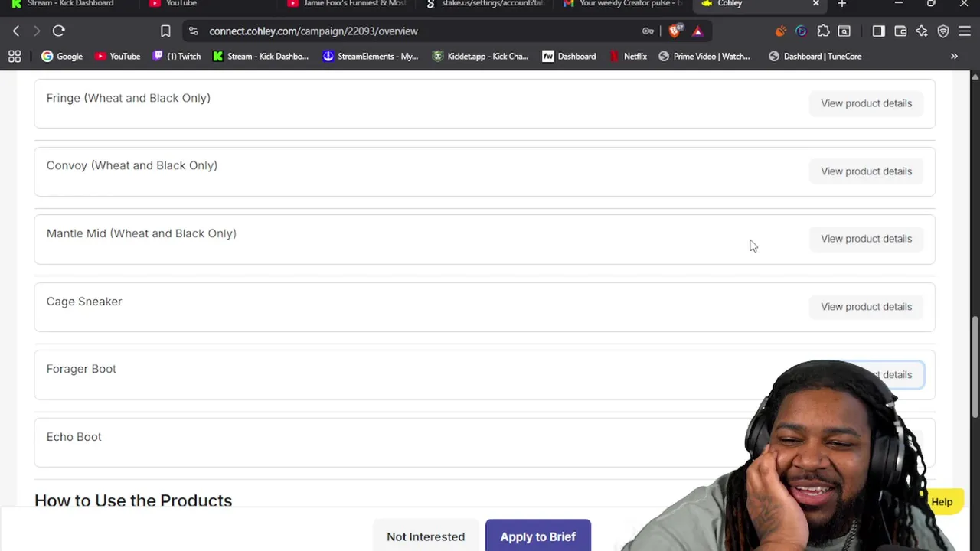Open Brave Shields lion icon
This screenshot has height=551, width=980.
[x=675, y=31]
